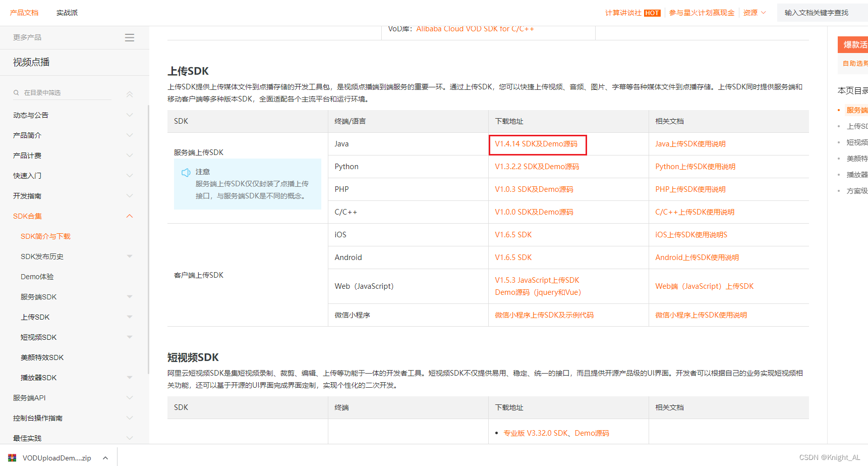This screenshot has width=868, height=466.
Task: Download the Java V1.4.14 SDK及Demo源码
Action: click(x=537, y=144)
